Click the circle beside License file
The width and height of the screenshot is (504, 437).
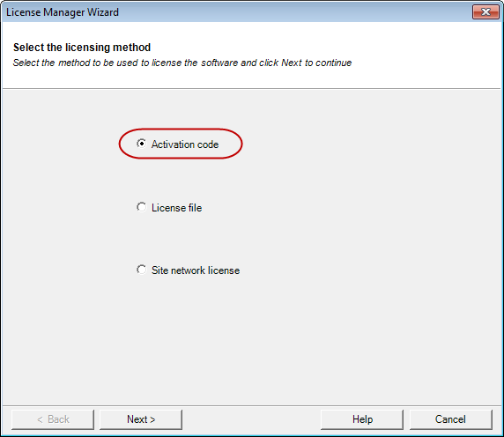pyautogui.click(x=142, y=207)
